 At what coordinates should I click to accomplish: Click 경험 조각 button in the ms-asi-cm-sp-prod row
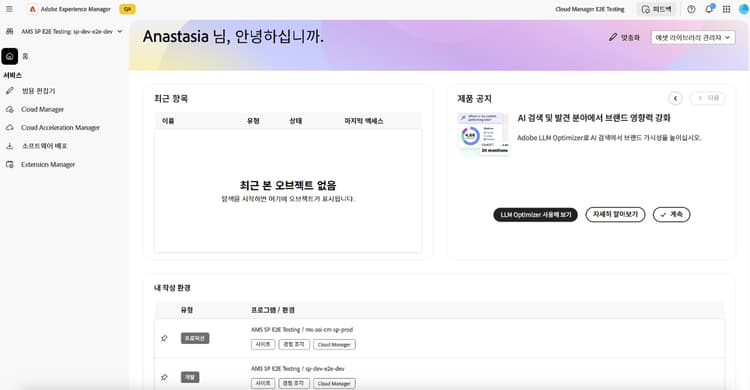click(x=294, y=345)
